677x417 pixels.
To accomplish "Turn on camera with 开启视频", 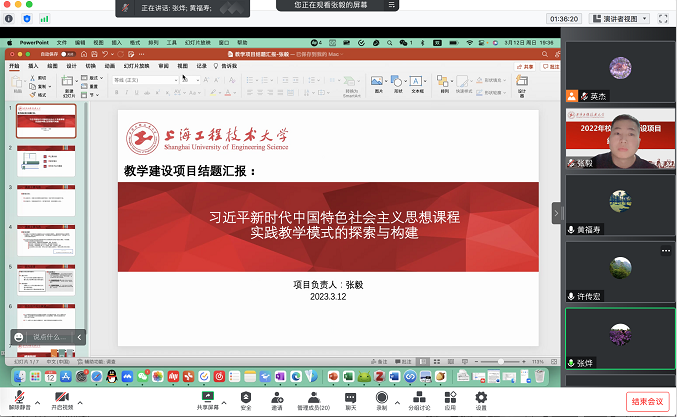I will coord(61,398).
